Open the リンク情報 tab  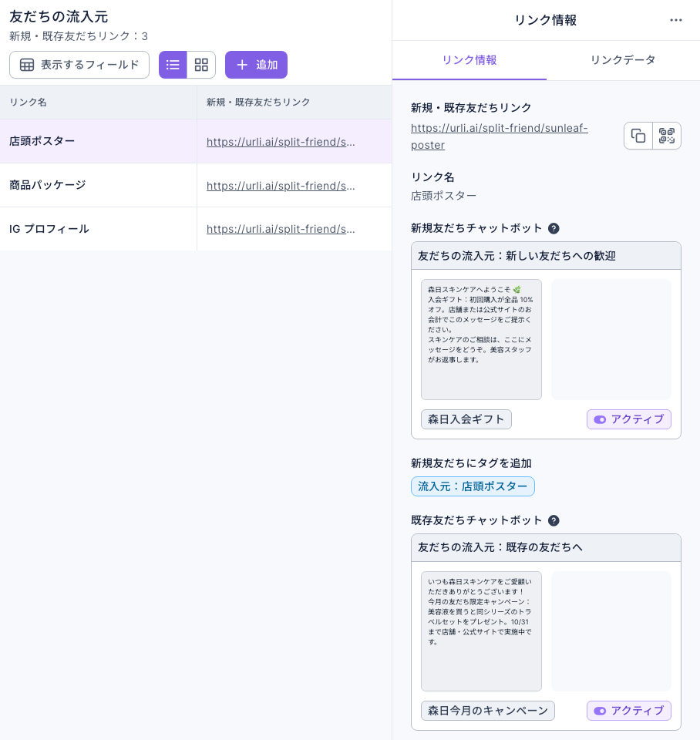pyautogui.click(x=469, y=60)
